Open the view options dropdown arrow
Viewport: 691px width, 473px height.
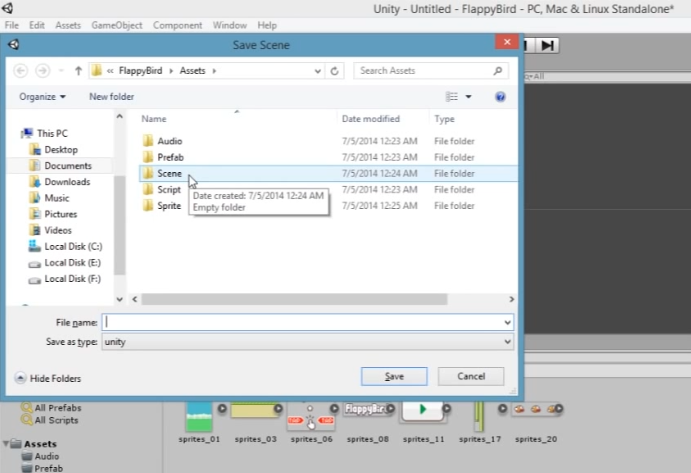[x=468, y=97]
